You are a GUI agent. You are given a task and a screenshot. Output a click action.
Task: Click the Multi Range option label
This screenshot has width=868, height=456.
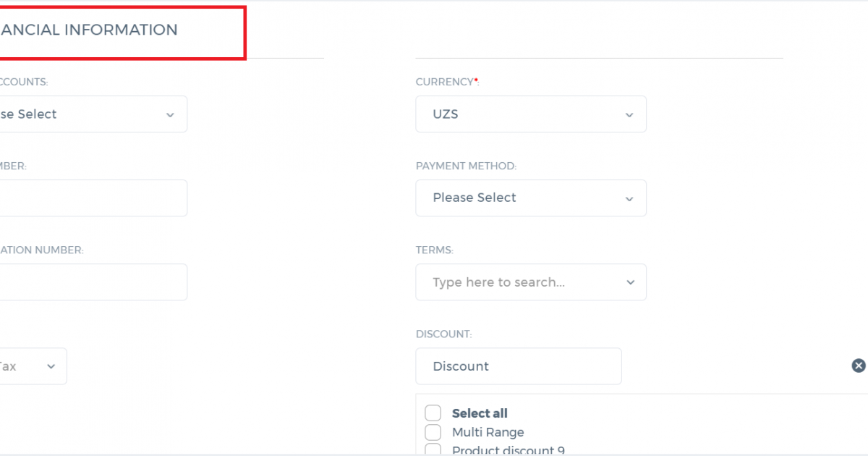coord(488,432)
